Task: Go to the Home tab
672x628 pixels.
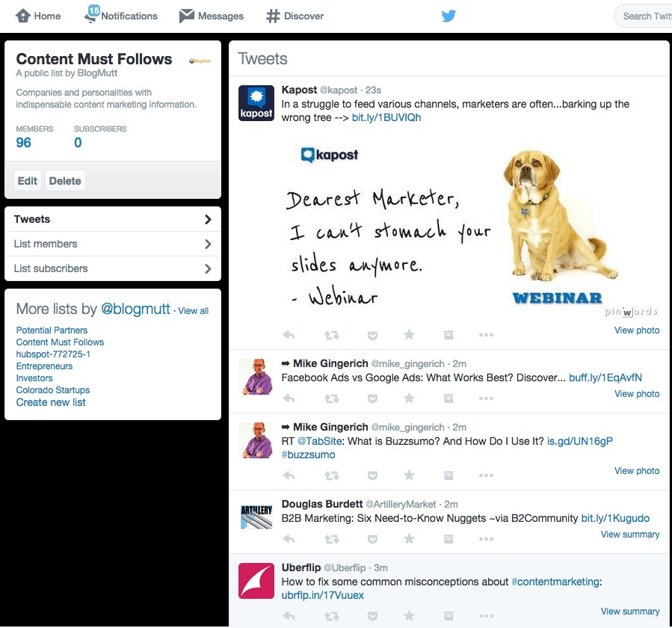Action: (x=38, y=16)
